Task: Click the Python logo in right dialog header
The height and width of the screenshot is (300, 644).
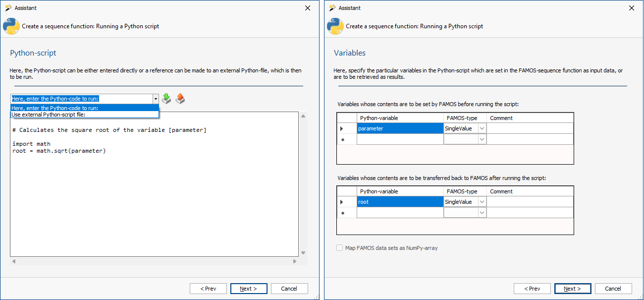Action: [x=335, y=26]
